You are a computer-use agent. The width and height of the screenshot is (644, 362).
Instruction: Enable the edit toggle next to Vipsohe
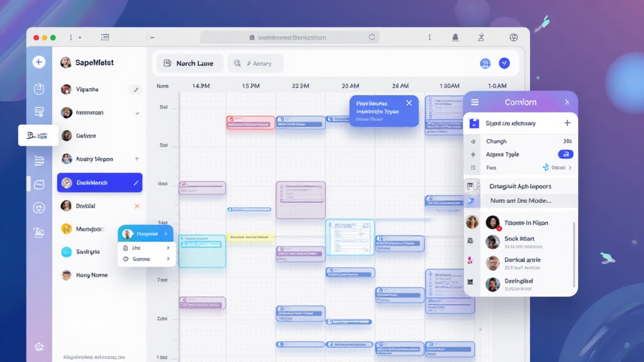(x=135, y=89)
